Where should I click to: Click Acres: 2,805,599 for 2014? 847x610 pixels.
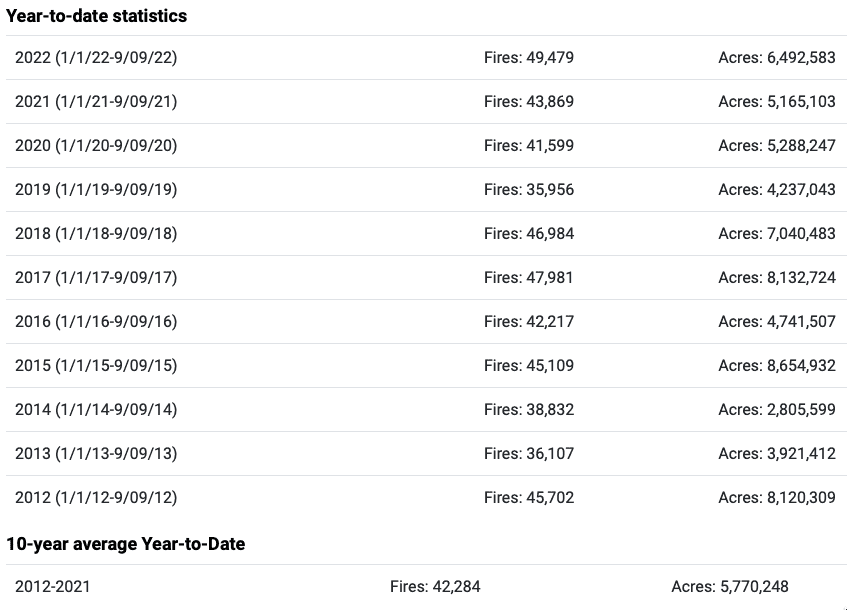coord(777,410)
